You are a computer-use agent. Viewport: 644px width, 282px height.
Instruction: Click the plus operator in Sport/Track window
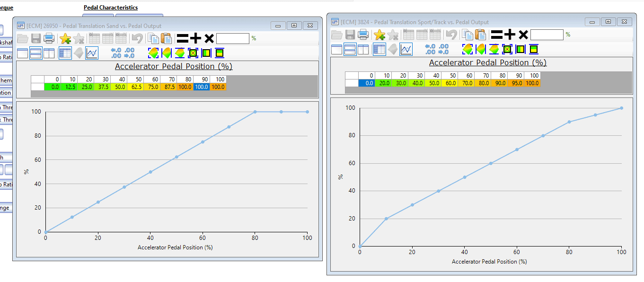click(x=510, y=35)
